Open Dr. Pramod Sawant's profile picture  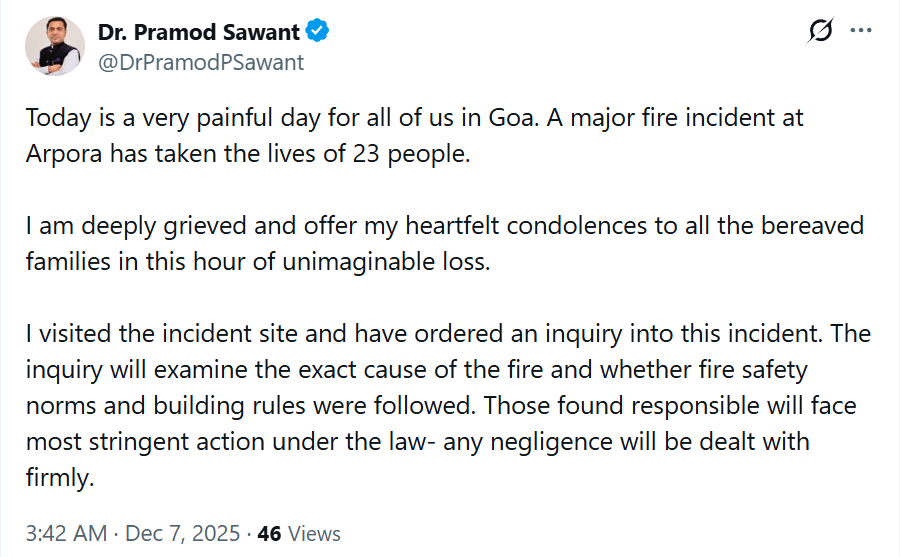tap(54, 46)
